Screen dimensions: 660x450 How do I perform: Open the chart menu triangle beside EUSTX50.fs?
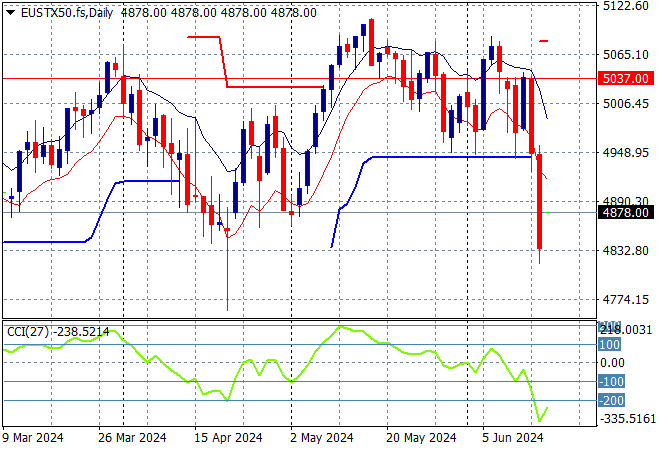point(11,13)
